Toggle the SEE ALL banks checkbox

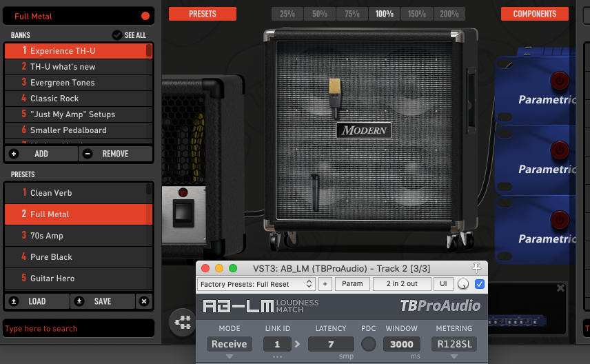pos(117,35)
